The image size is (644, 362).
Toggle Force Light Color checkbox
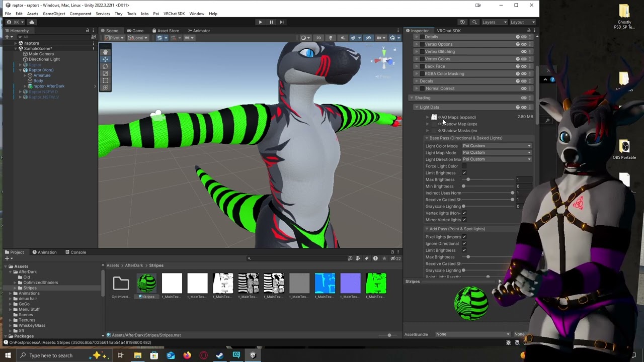click(x=464, y=166)
